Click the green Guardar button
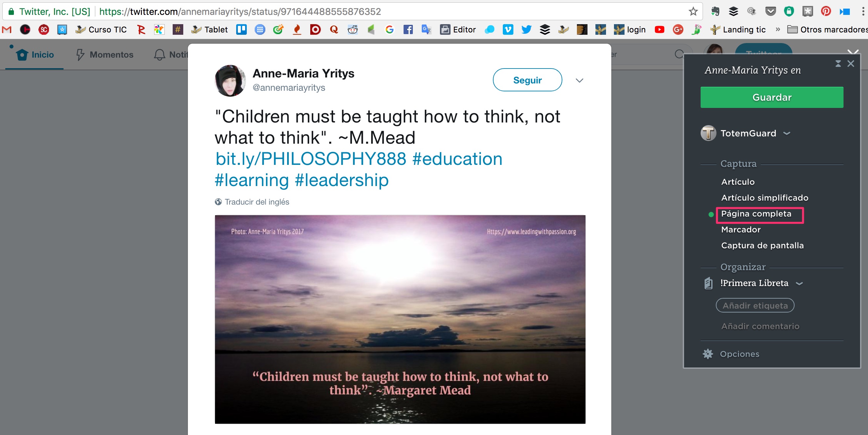The height and width of the screenshot is (435, 868). (x=772, y=97)
